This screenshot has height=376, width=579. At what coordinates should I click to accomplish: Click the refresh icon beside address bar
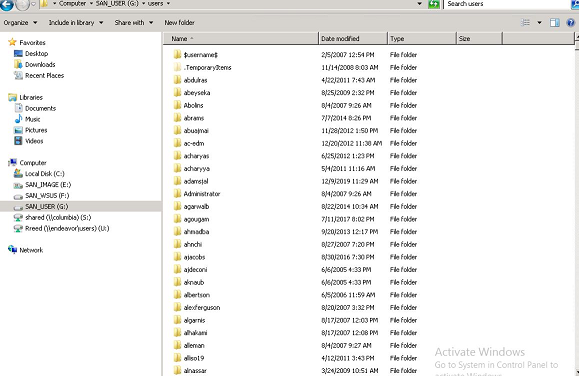(x=434, y=4)
